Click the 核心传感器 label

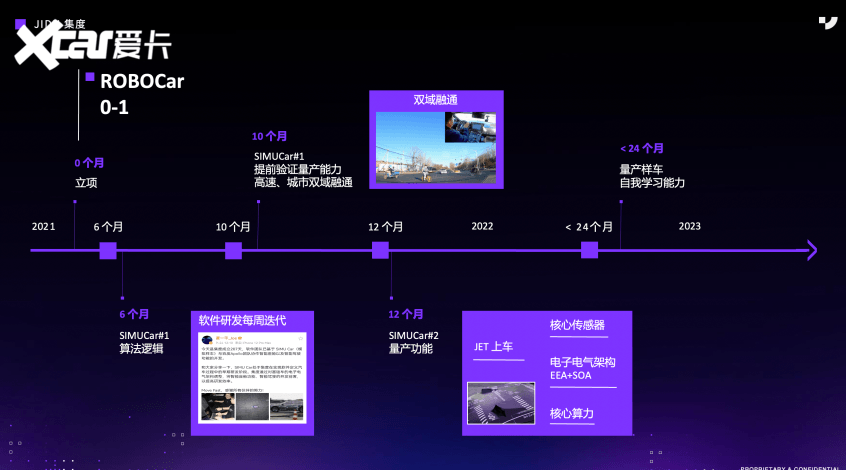pyautogui.click(x=577, y=325)
